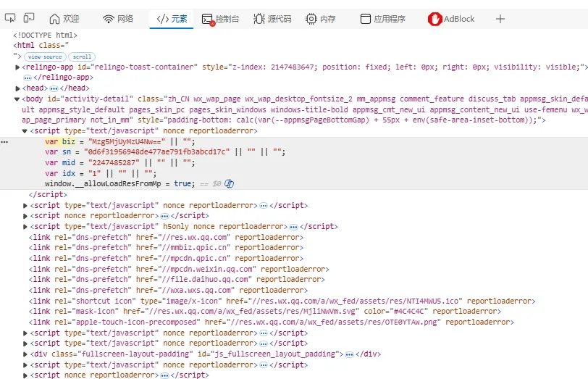Click the body style padding-bottom attribute
This screenshot has height=379, width=588.
tap(337, 120)
